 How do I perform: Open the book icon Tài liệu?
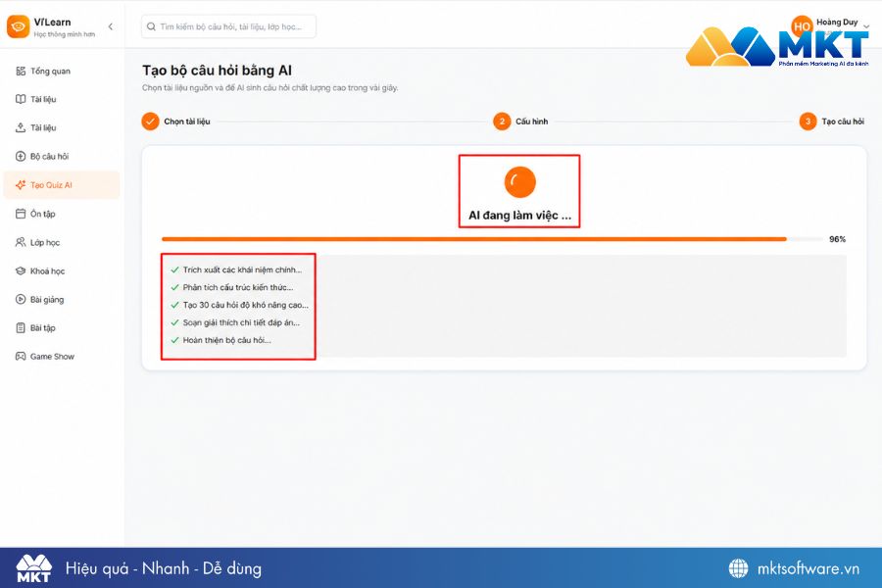pos(21,99)
